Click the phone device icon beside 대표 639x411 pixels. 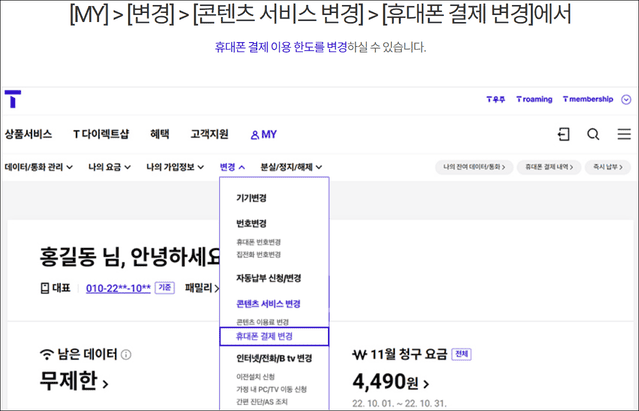(x=45, y=288)
